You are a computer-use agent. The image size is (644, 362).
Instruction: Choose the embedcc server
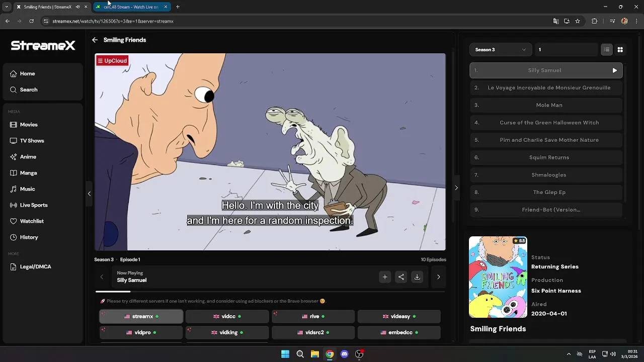point(399,333)
